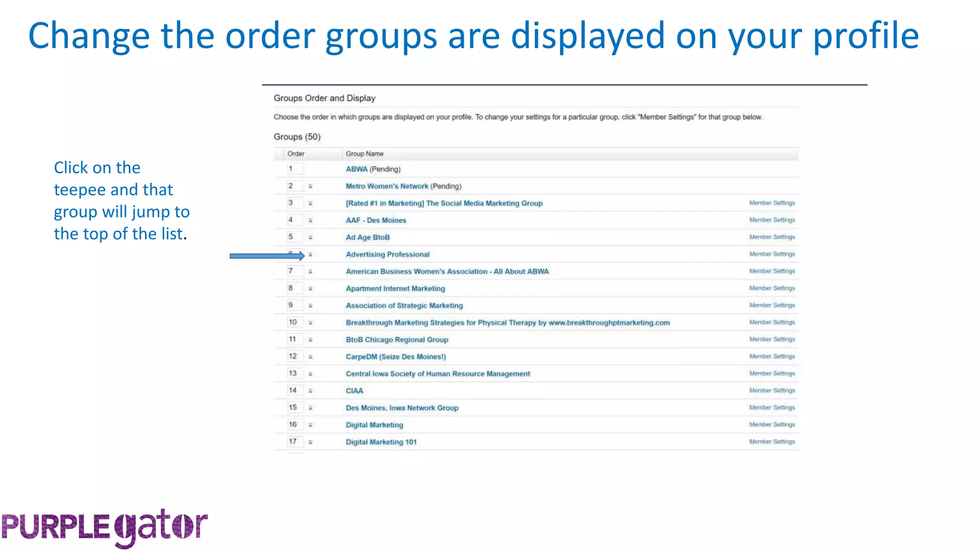980x551 pixels.
Task: Open Member Settings for Social Media Marketing Group
Action: pos(772,203)
